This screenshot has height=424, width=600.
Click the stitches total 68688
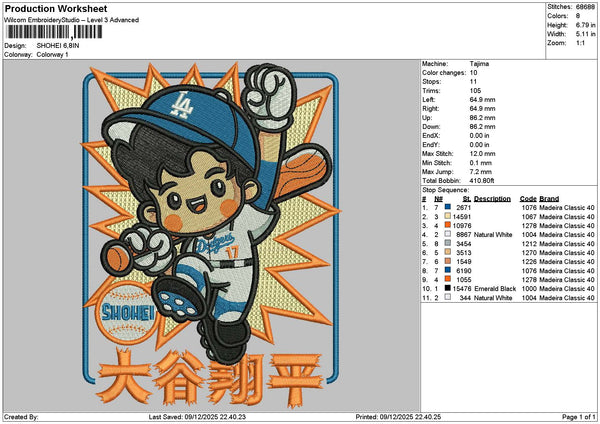(x=585, y=7)
